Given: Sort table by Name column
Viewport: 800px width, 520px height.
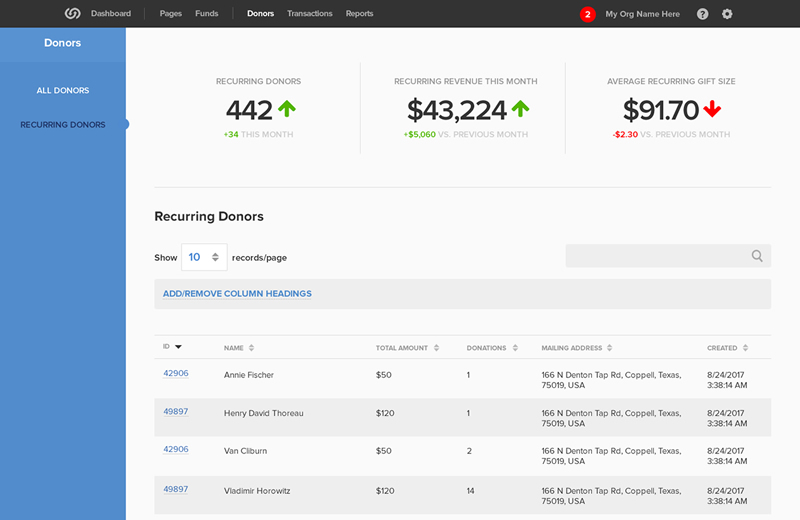Looking at the screenshot, I should coord(251,348).
